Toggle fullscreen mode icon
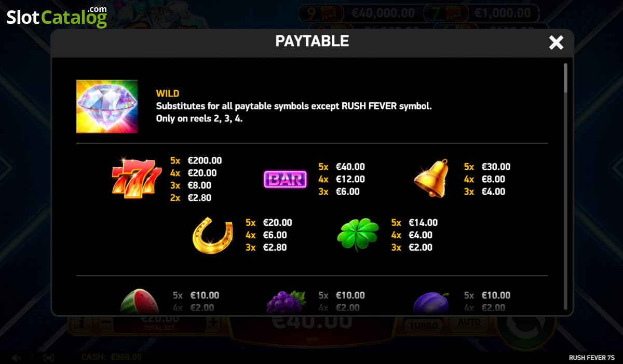The width and height of the screenshot is (623, 364). (x=49, y=358)
